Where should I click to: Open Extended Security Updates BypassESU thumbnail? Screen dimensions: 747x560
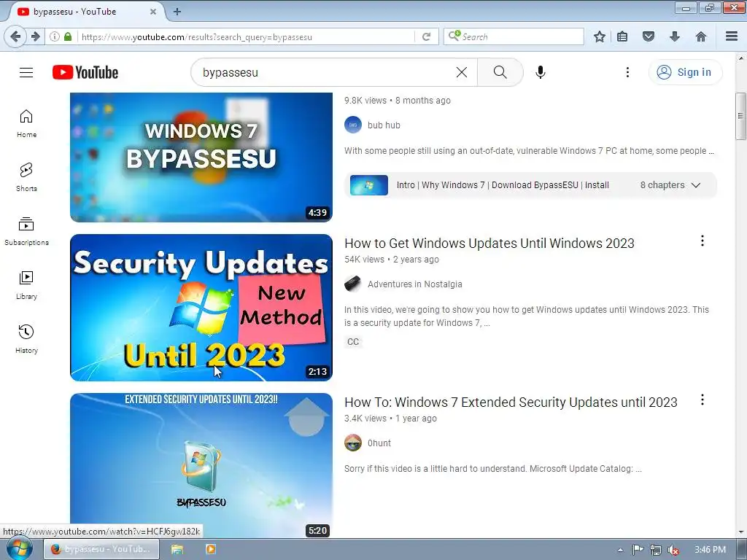[201, 466]
